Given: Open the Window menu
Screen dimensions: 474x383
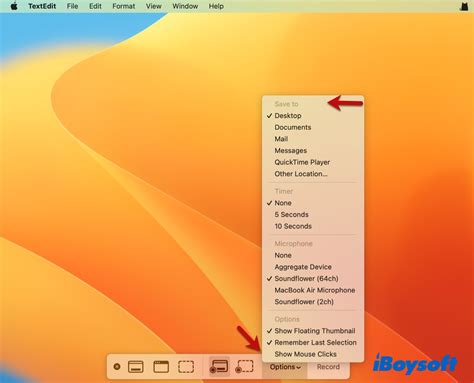Looking at the screenshot, I should click(x=185, y=6).
